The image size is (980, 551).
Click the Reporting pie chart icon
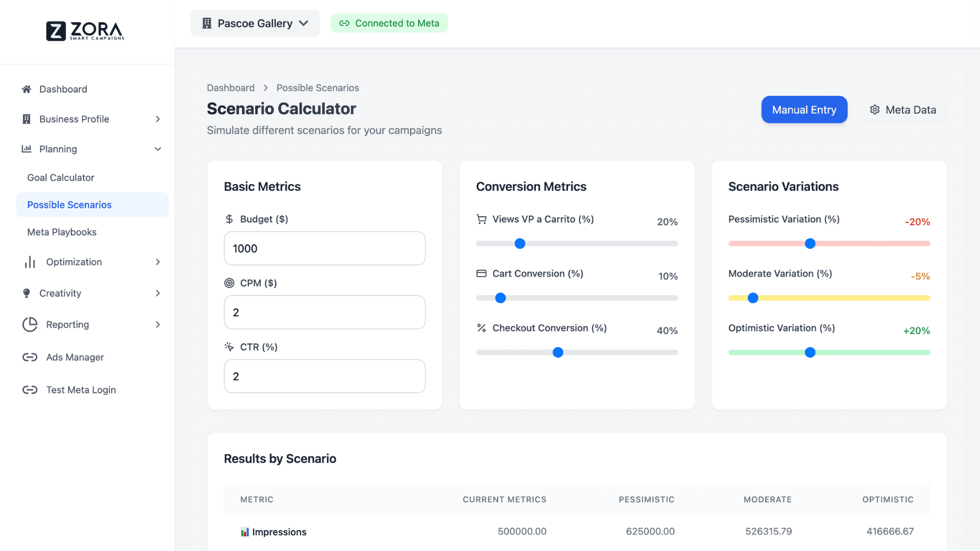point(30,324)
